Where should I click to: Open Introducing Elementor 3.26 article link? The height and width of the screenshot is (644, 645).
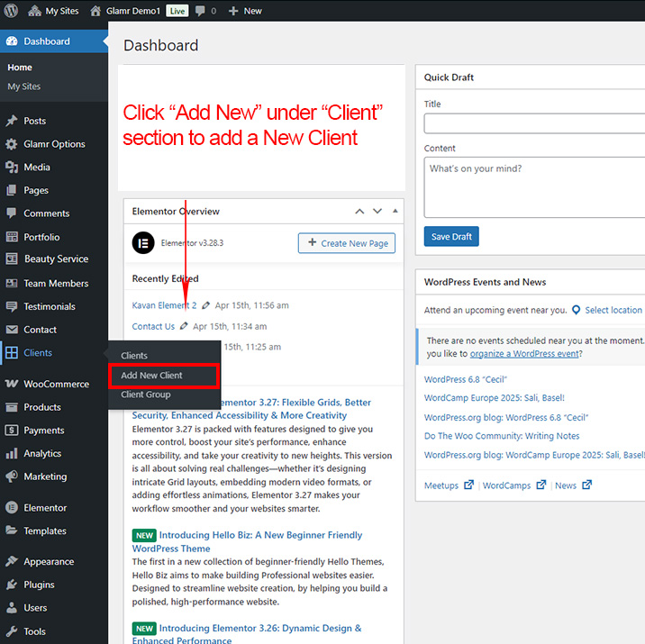pyautogui.click(x=247, y=634)
